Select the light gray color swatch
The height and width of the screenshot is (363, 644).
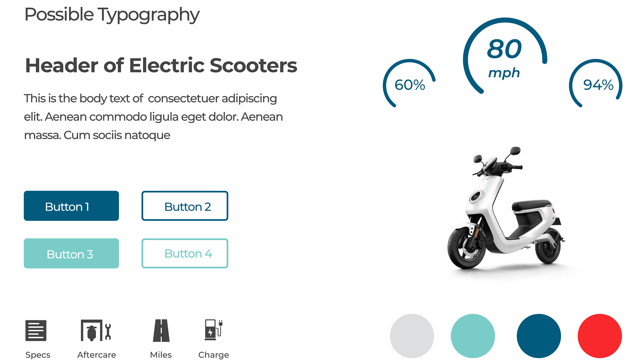tap(412, 336)
